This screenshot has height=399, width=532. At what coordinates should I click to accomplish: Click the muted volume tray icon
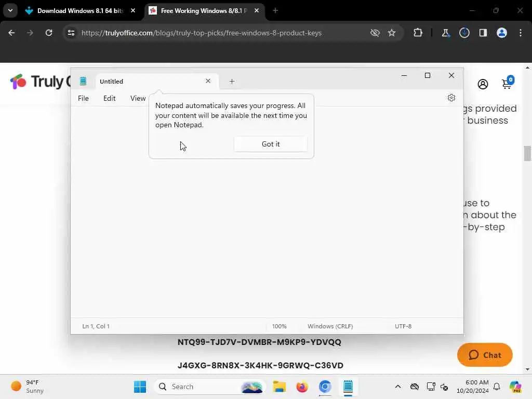tap(444, 387)
